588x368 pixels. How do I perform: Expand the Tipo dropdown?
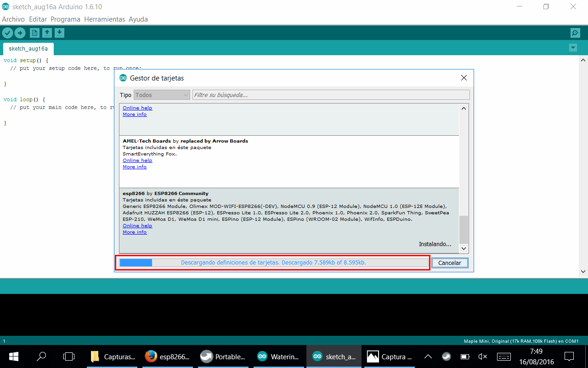pos(162,95)
